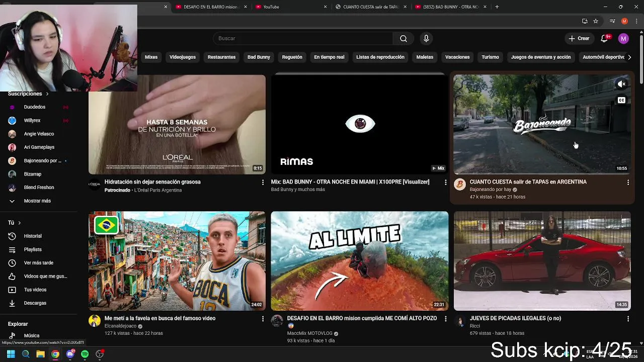Switch to DESAFIO EN EL BARRO browser tab
This screenshot has height=362, width=644.
(211, 7)
